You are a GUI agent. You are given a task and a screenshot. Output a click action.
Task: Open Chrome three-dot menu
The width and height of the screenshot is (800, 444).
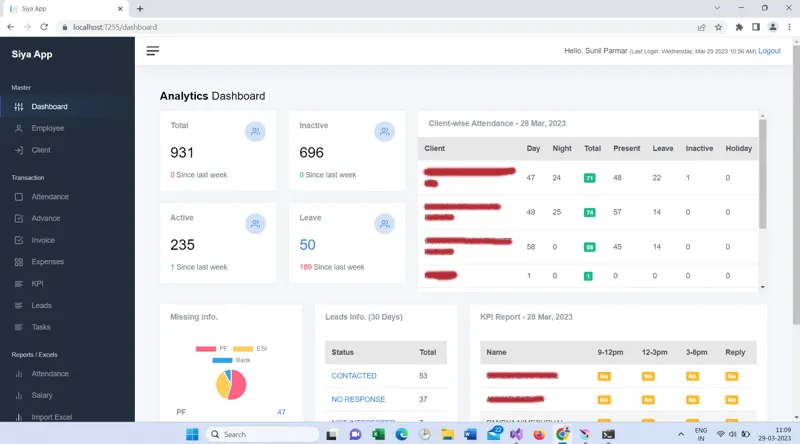[789, 27]
